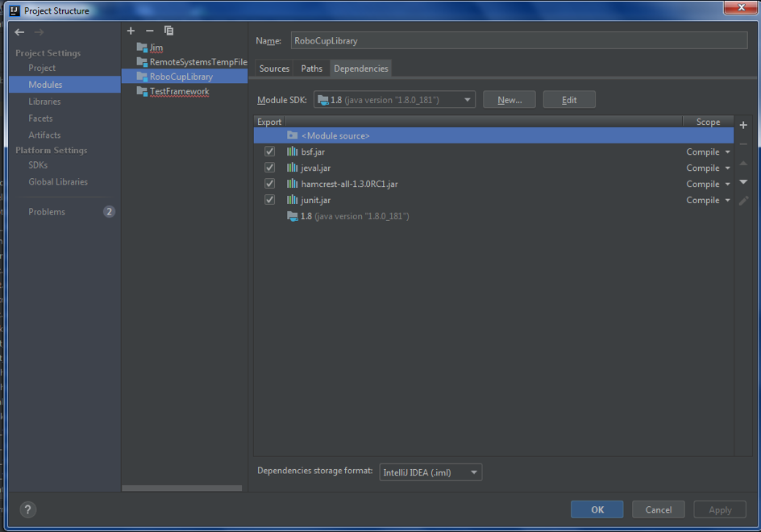Change scope dropdown for bsf.jar
The height and width of the screenshot is (532, 761).
pos(708,152)
